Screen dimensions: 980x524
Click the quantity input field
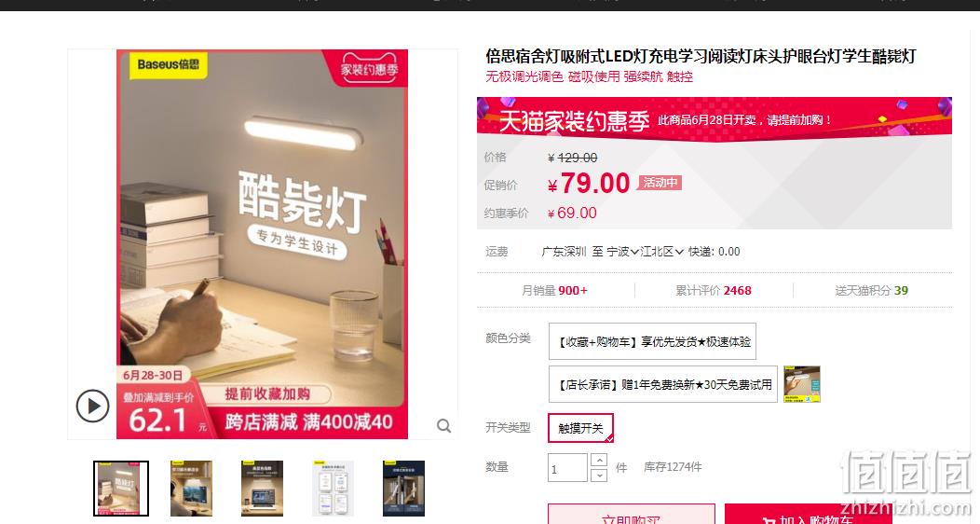pos(567,468)
